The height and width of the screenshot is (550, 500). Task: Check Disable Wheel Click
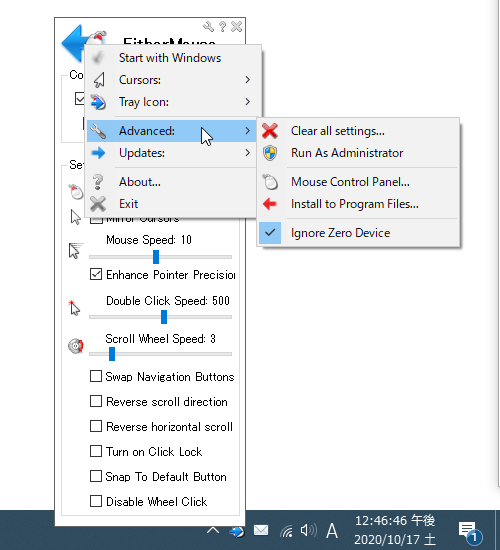[96, 501]
